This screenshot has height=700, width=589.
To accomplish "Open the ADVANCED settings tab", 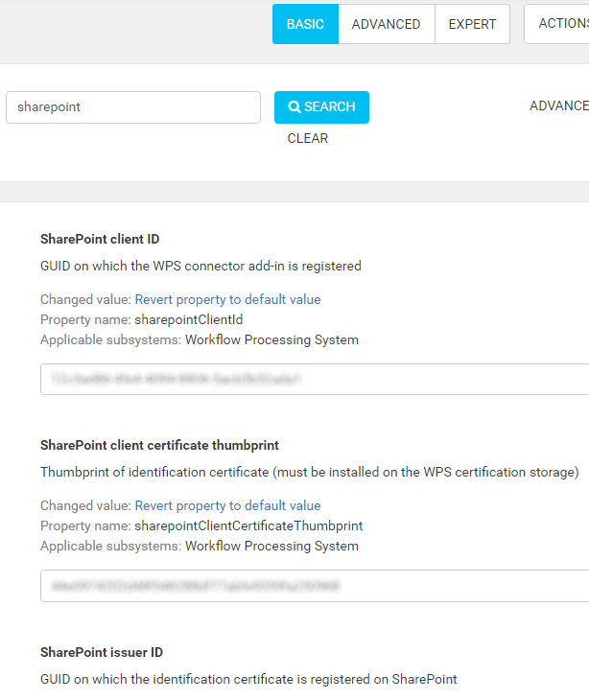I will point(387,24).
